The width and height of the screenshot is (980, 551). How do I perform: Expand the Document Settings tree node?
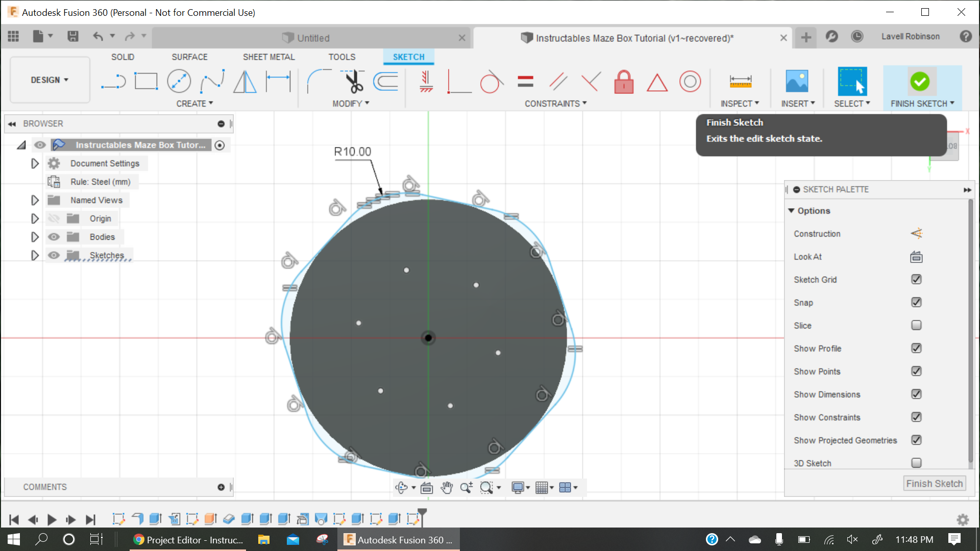coord(35,164)
